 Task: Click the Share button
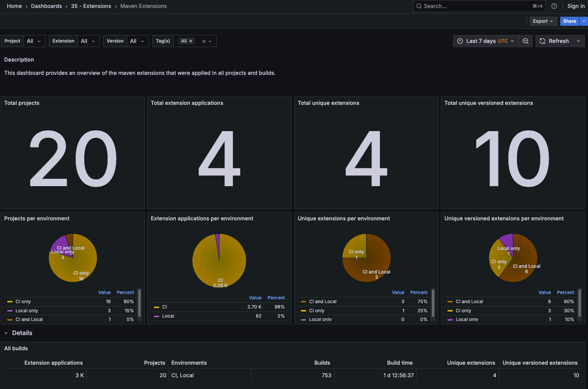click(x=569, y=21)
